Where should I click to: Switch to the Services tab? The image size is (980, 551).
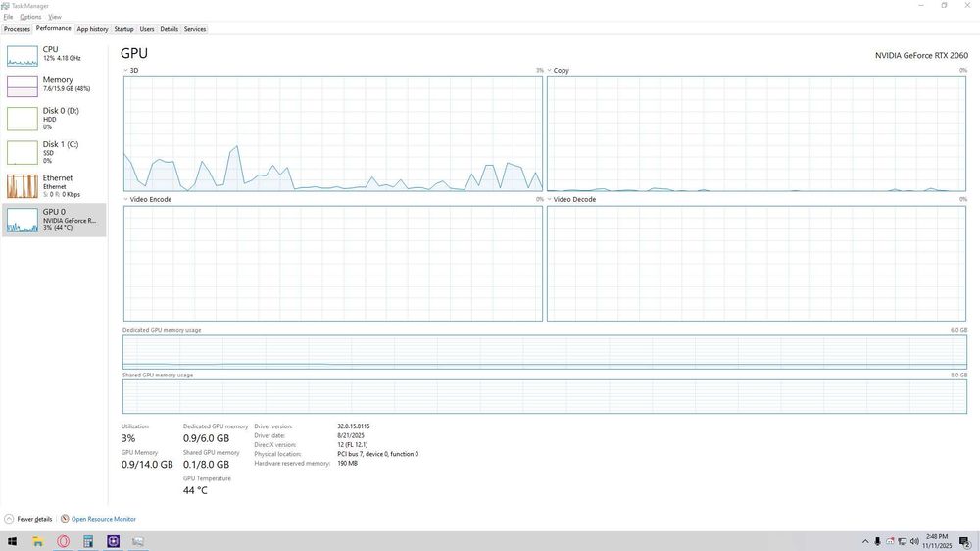click(195, 29)
